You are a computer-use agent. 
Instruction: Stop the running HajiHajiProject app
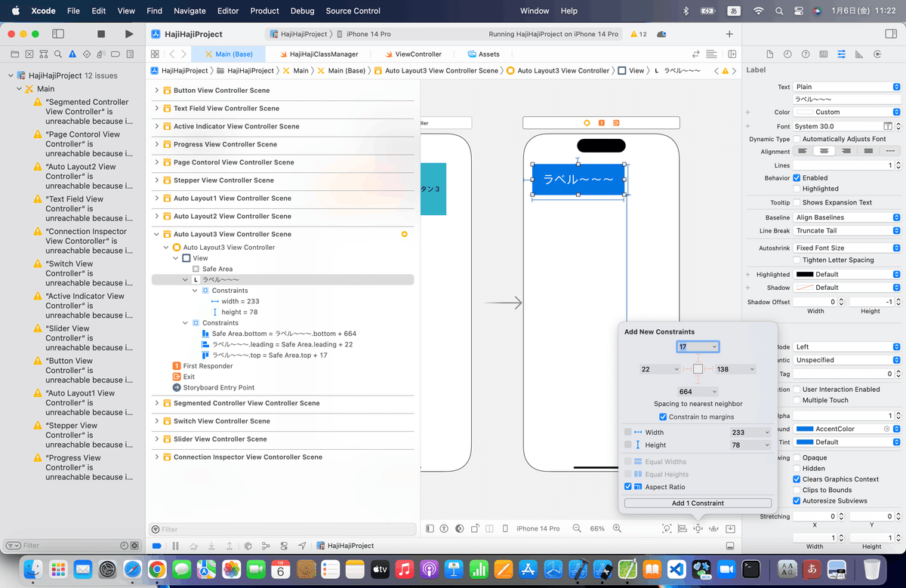pyautogui.click(x=101, y=34)
